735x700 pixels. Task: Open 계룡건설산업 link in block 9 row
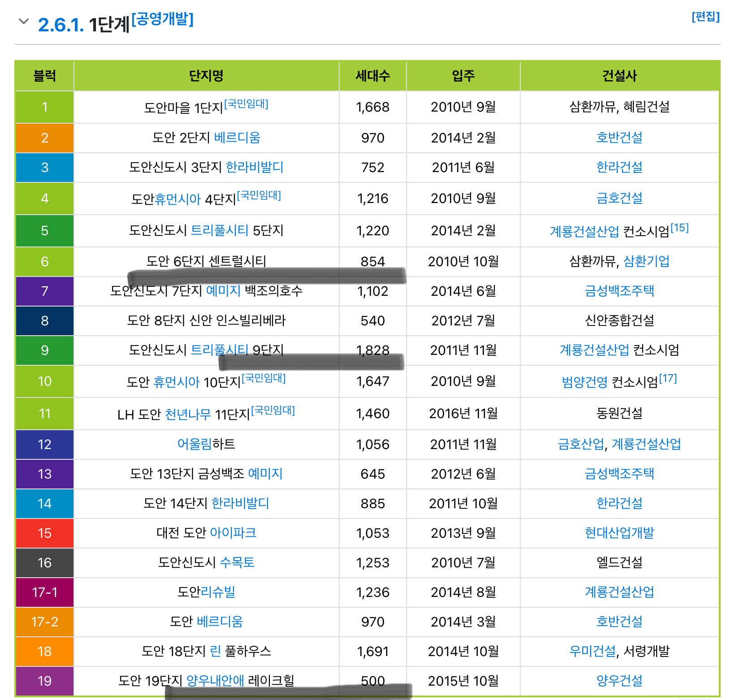coord(594,350)
